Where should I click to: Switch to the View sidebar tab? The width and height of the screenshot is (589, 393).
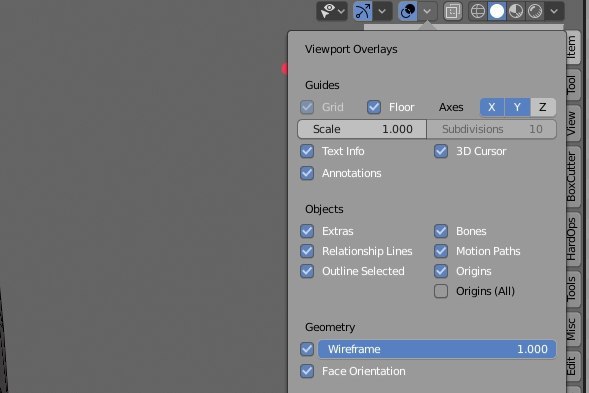point(572,124)
